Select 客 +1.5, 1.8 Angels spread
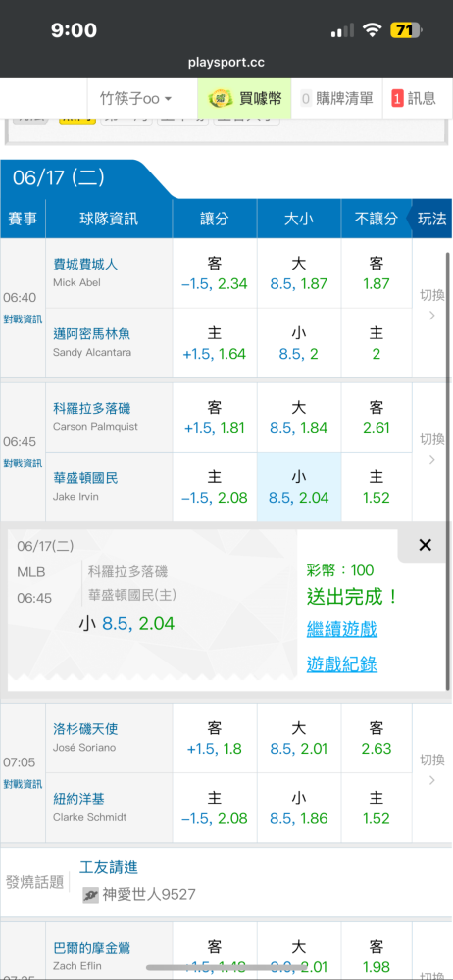Screen dimensions: 453x980 (x=215, y=738)
